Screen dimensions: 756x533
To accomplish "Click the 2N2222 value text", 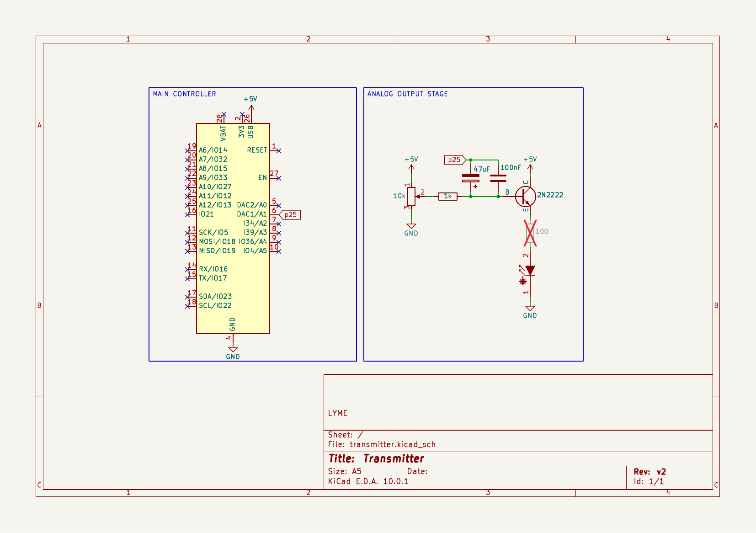I will point(550,195).
